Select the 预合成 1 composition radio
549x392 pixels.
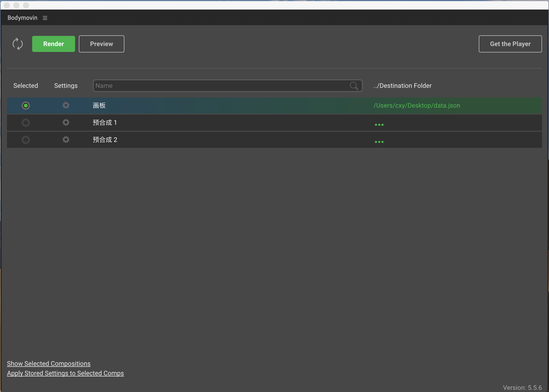coord(26,123)
